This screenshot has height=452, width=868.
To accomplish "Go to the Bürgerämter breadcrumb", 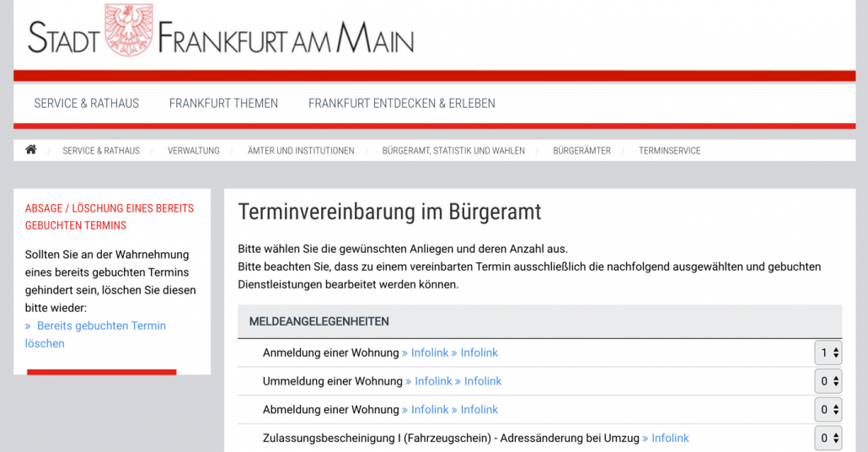I will tap(581, 151).
